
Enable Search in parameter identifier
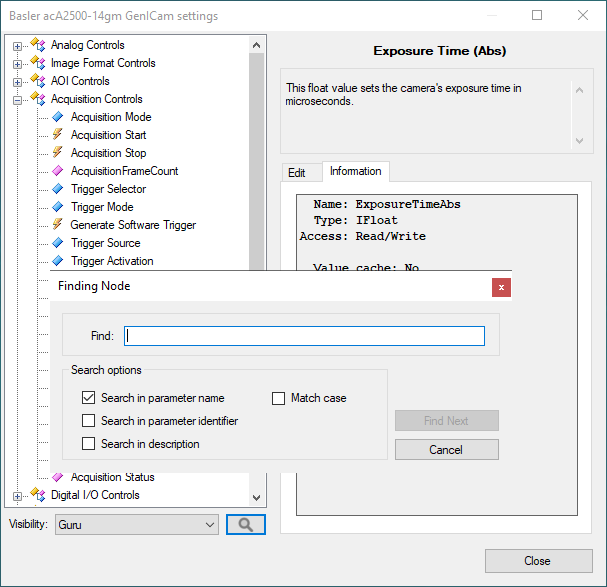[x=89, y=421]
